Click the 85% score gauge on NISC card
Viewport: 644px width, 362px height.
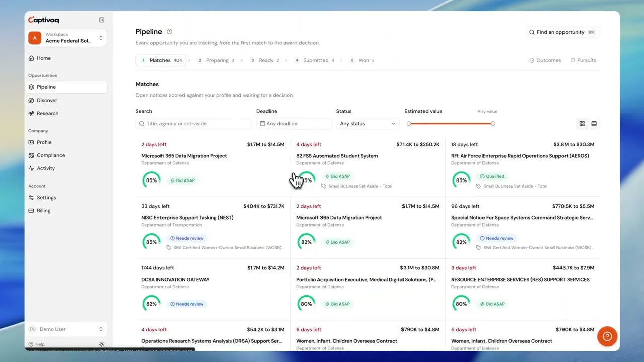(151, 242)
